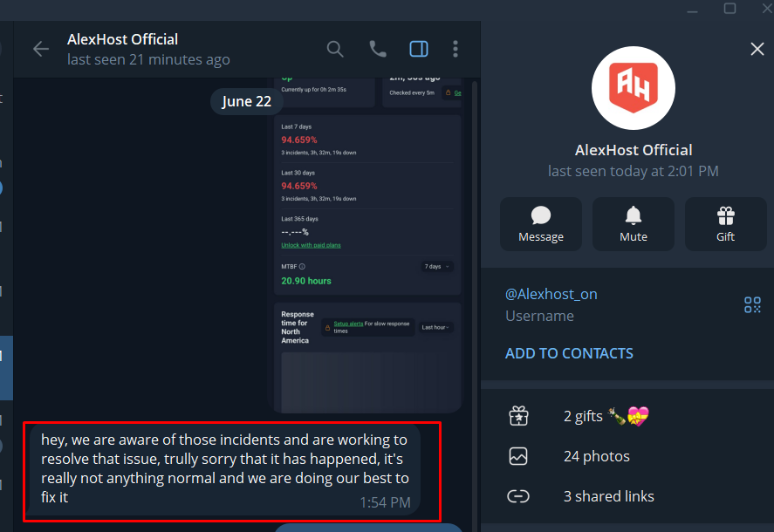Search messages in AlexHost Official chat
Screen dimensions: 774x532
pyautogui.click(x=335, y=49)
